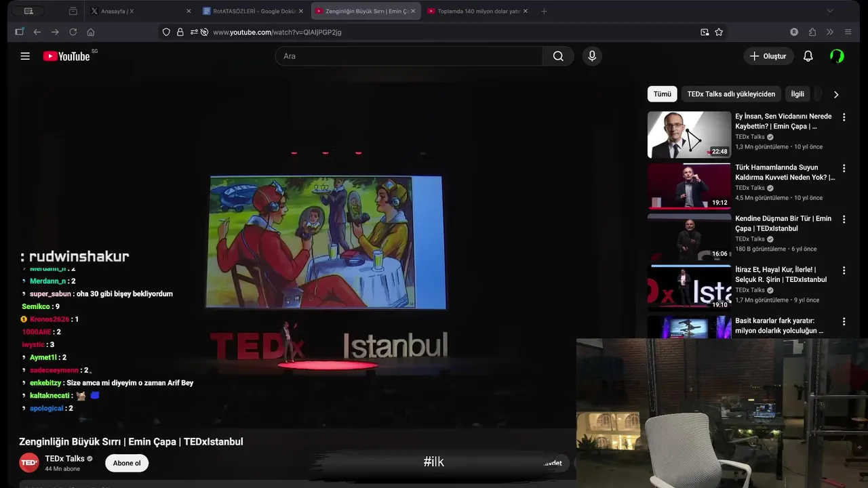Reload the current page
The image size is (868, 488).
pos(73,32)
